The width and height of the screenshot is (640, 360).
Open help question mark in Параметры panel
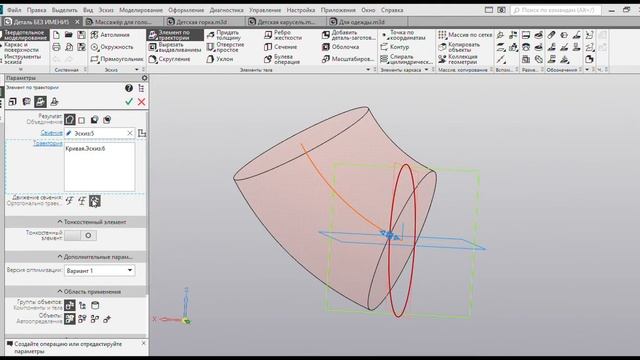pos(129,88)
